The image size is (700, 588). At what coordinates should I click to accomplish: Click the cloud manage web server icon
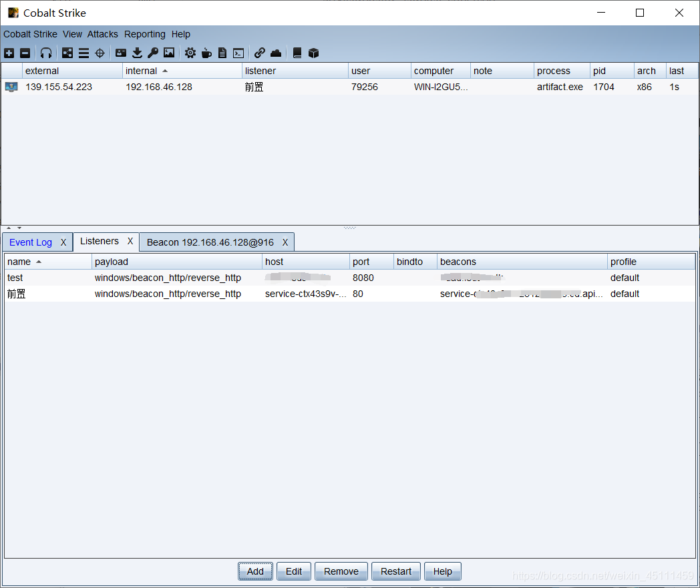point(276,53)
